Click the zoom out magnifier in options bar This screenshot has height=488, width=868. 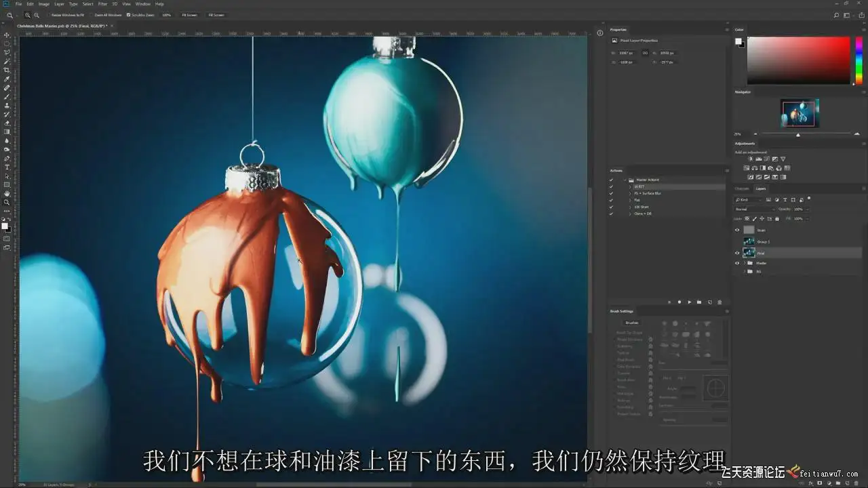pyautogui.click(x=37, y=14)
